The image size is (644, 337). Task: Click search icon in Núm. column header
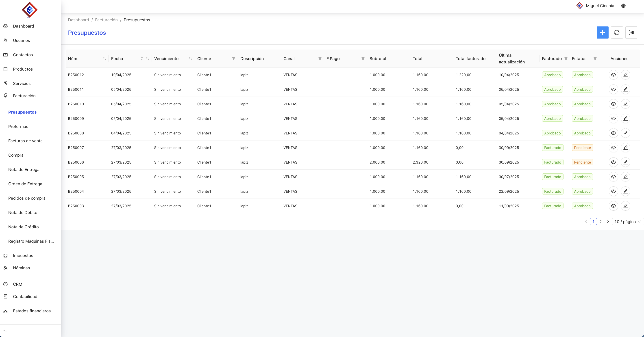click(104, 58)
